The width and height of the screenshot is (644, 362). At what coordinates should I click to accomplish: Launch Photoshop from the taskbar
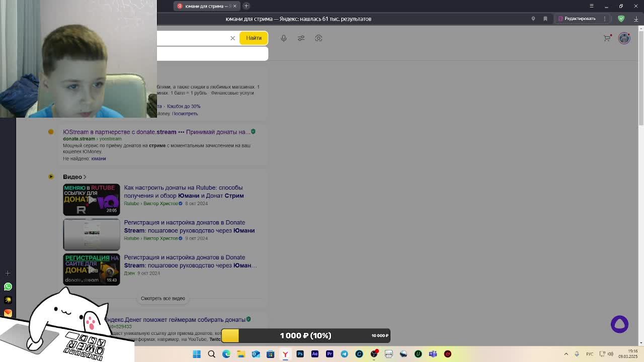pos(300,354)
